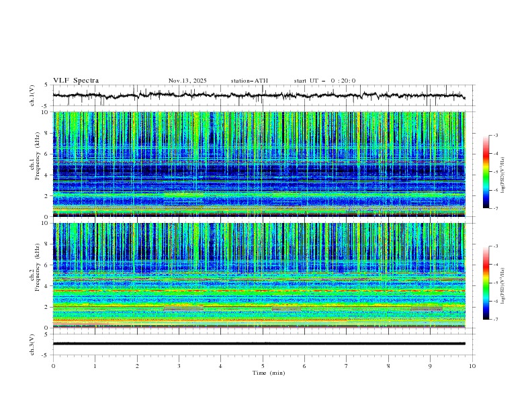Select the 0-minute tick on time axis

click(53, 365)
